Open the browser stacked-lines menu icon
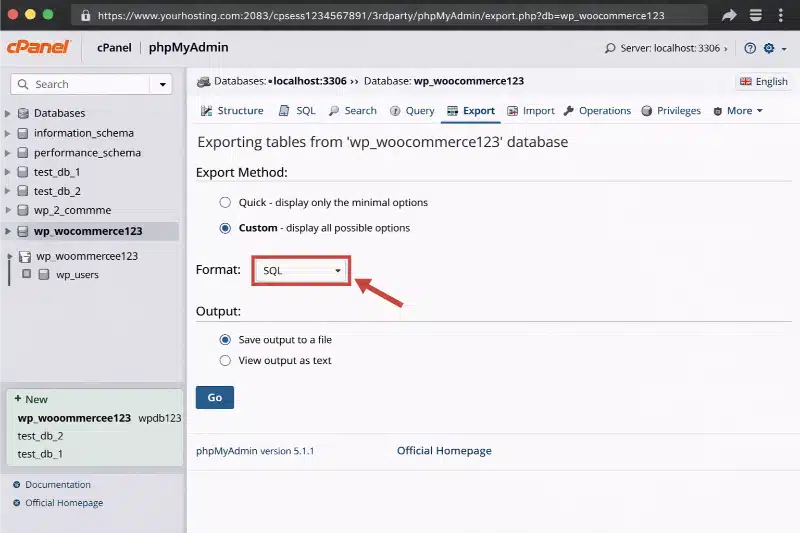 pyautogui.click(x=756, y=15)
